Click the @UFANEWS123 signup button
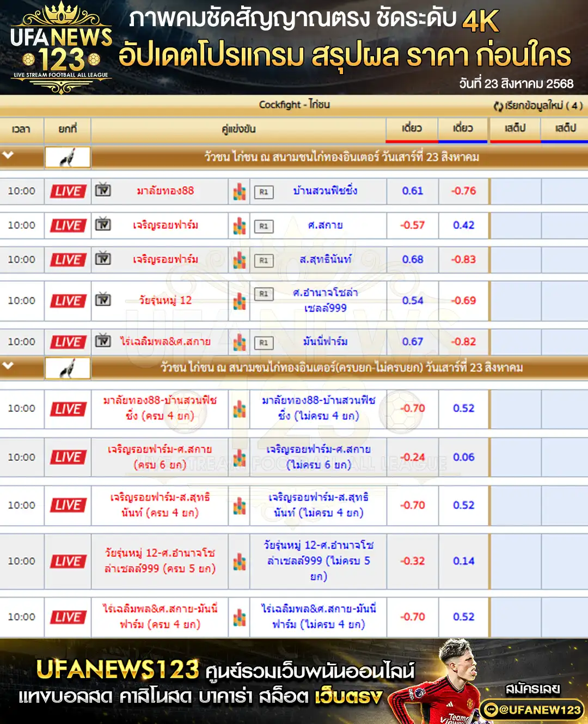This screenshot has width=588, height=724. tap(532, 709)
